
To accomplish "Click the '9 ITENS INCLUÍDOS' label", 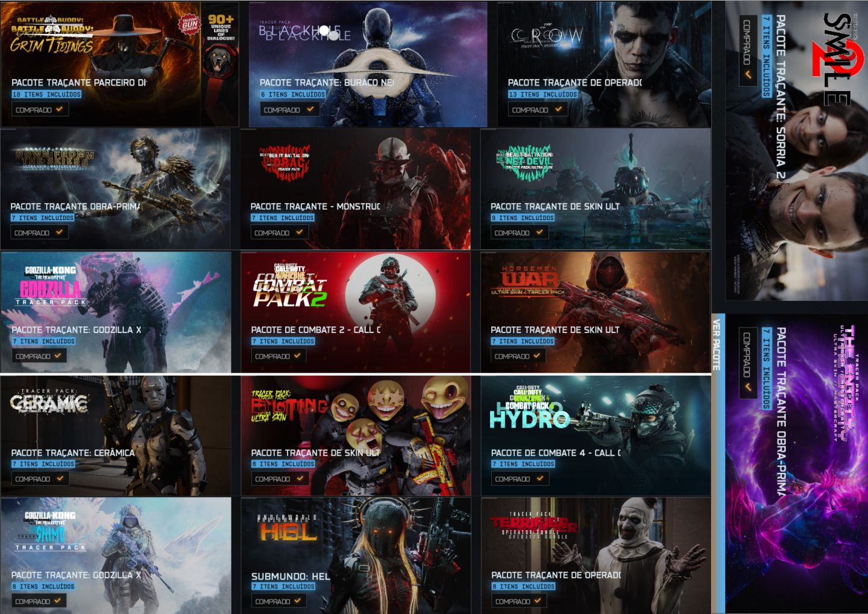I will (x=523, y=218).
